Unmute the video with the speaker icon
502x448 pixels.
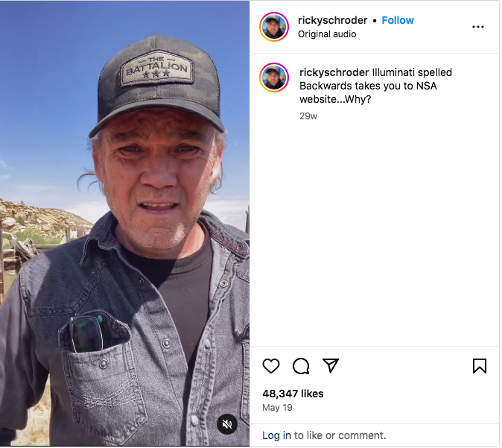tap(227, 425)
